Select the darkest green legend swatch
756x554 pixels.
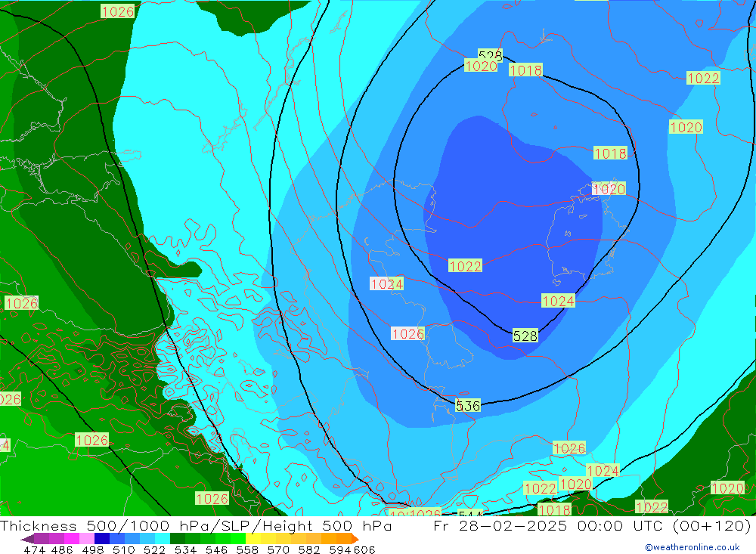(178, 538)
